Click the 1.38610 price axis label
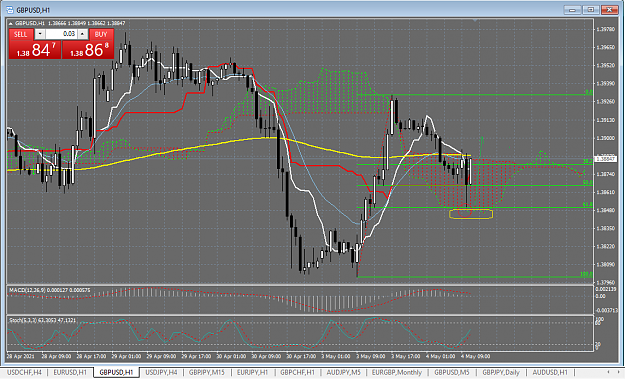Viewport: 625px width, 379px height. pyautogui.click(x=605, y=192)
